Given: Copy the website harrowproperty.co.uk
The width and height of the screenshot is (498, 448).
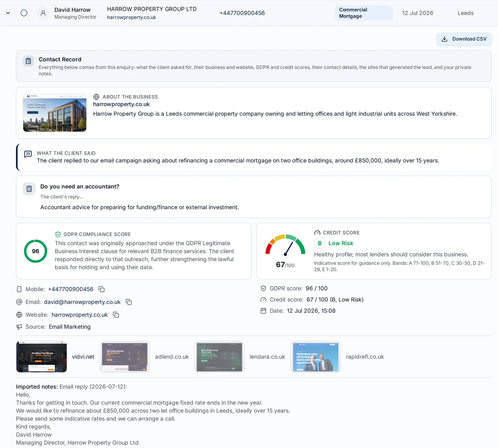Looking at the screenshot, I should point(116,315).
